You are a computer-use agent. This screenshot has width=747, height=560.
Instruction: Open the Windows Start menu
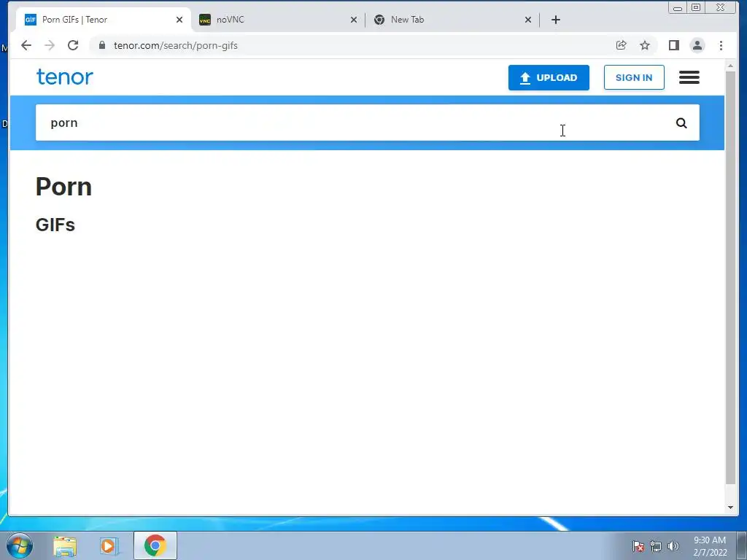click(20, 545)
